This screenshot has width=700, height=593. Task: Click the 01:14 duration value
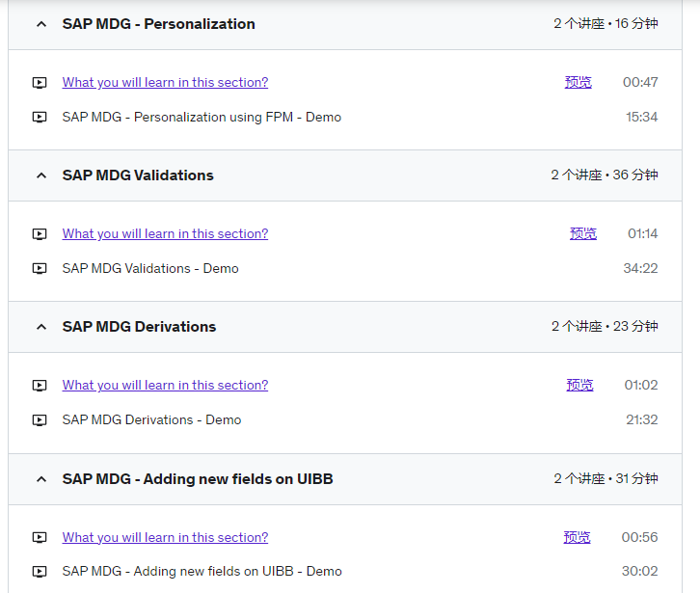pos(643,233)
